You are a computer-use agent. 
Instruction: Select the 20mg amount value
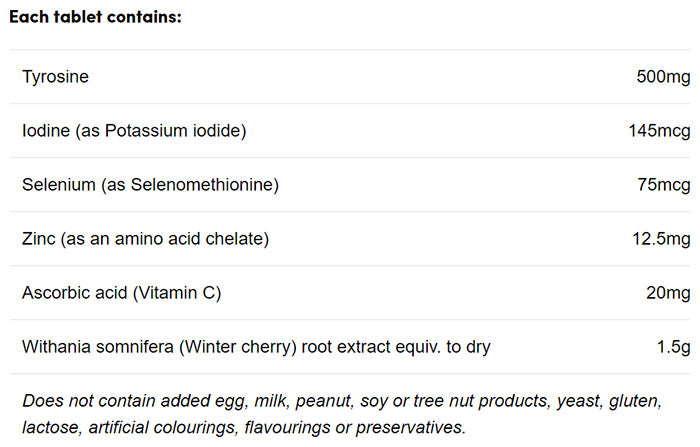point(667,293)
